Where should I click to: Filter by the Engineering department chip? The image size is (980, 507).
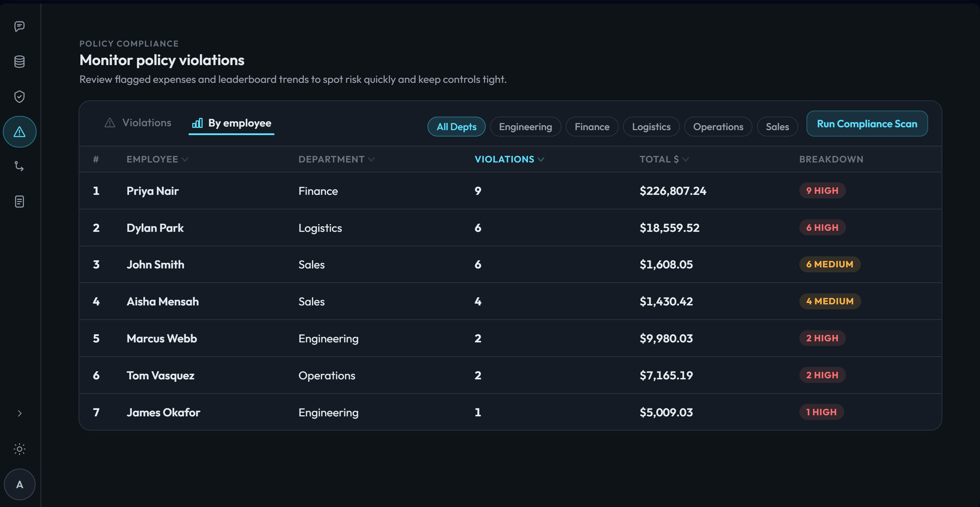pyautogui.click(x=525, y=127)
